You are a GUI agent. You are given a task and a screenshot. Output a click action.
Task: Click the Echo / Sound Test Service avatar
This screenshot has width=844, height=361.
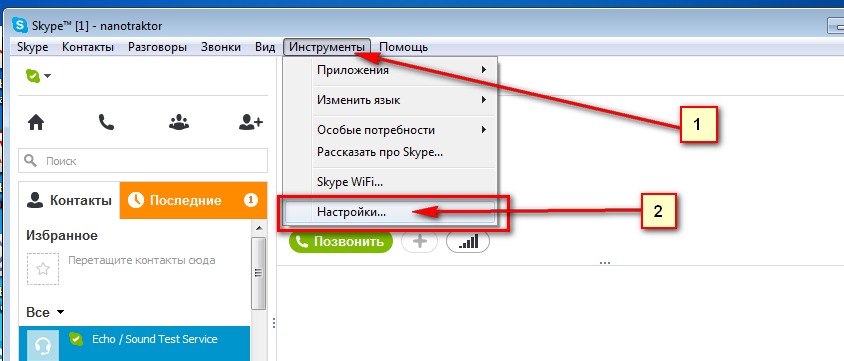44,344
